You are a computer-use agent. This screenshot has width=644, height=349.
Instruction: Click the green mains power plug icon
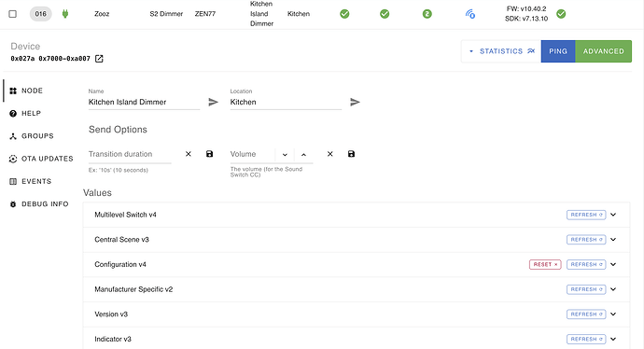(65, 14)
